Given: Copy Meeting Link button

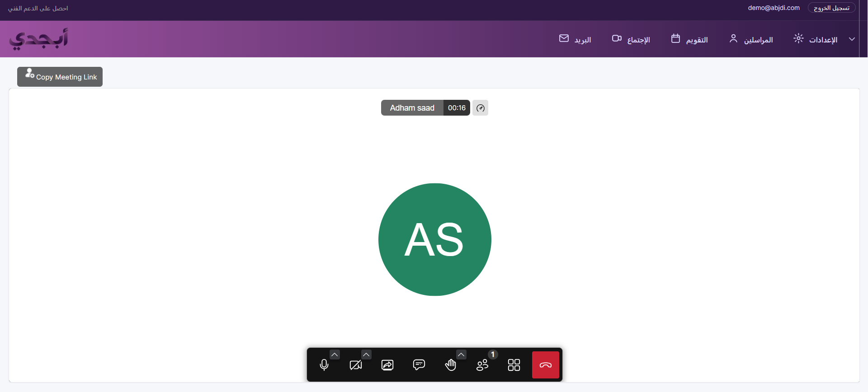Looking at the screenshot, I should click(60, 77).
